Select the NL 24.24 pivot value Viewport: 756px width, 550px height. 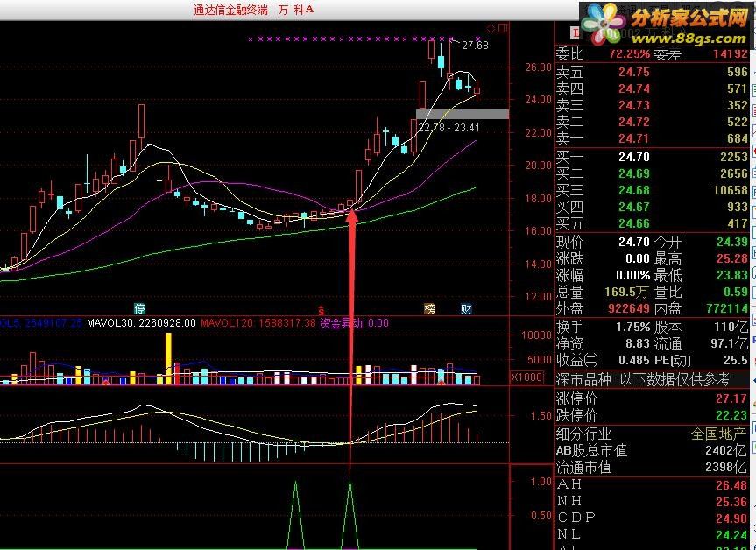coord(731,535)
